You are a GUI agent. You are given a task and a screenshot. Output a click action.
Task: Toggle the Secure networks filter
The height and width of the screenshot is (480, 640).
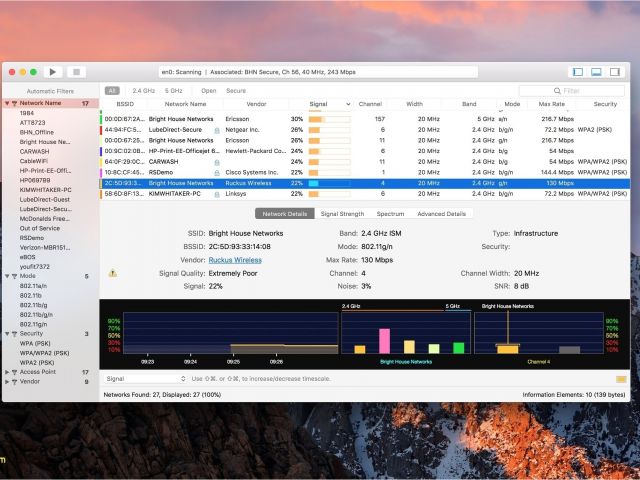(x=236, y=90)
